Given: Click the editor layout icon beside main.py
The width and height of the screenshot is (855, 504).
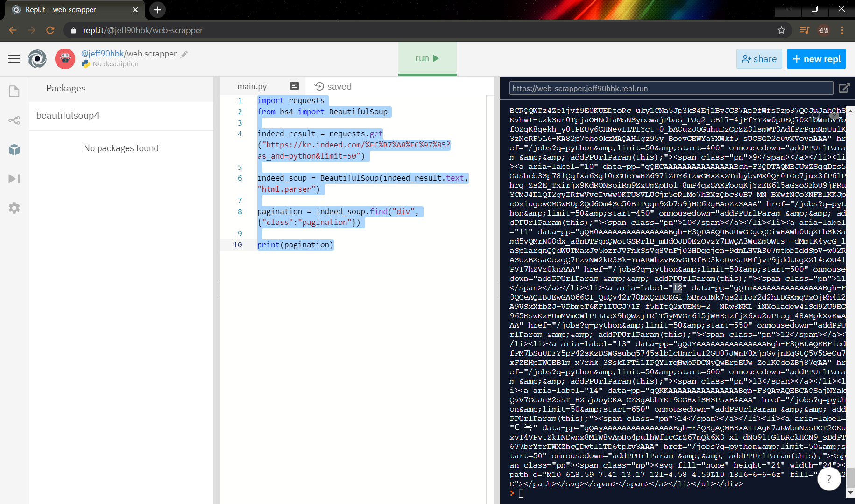Looking at the screenshot, I should [x=294, y=86].
